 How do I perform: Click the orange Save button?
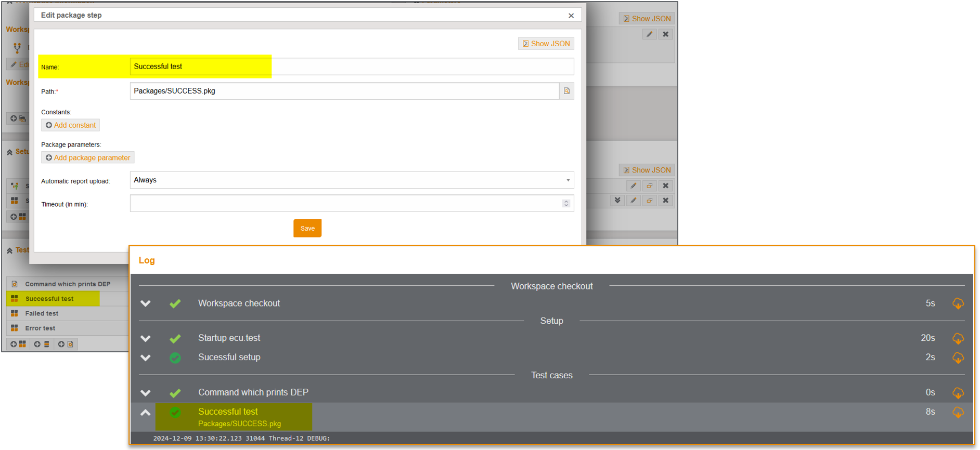point(307,228)
